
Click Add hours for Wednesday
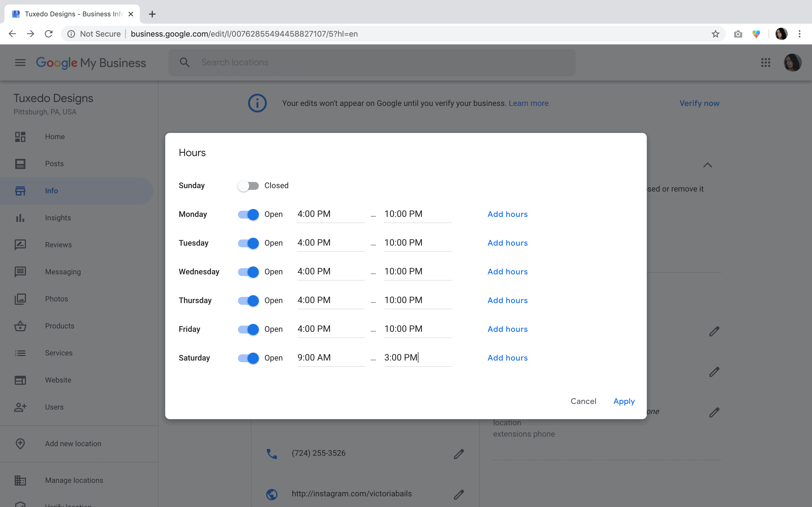(x=507, y=272)
